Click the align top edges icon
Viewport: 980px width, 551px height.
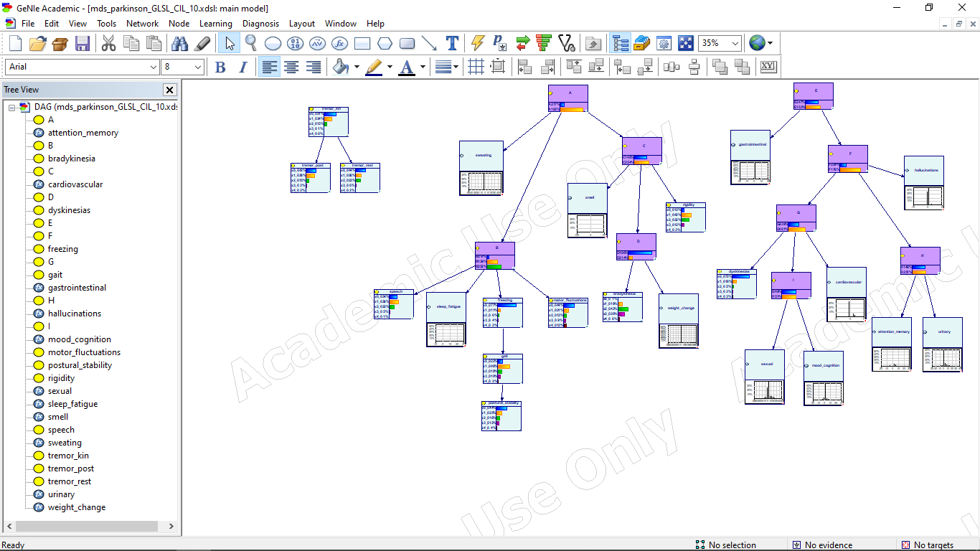574,67
